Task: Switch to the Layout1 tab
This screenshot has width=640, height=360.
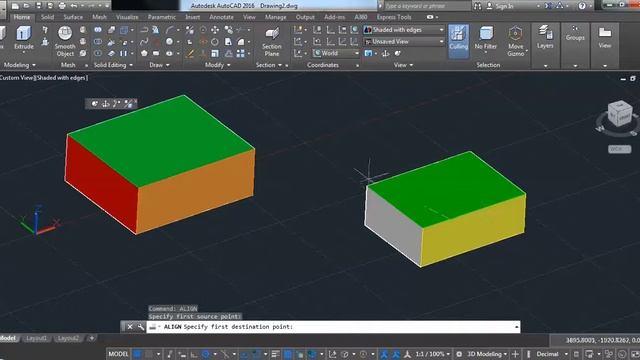Action: [x=36, y=338]
